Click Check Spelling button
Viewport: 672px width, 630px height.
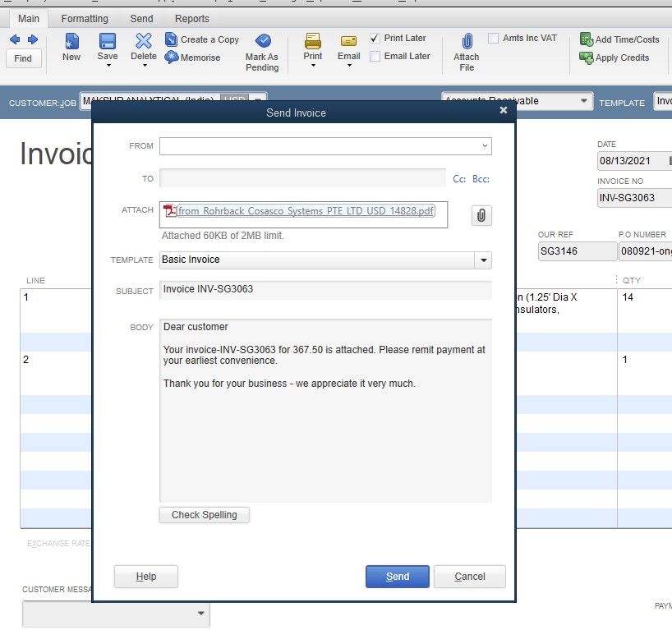pos(205,515)
